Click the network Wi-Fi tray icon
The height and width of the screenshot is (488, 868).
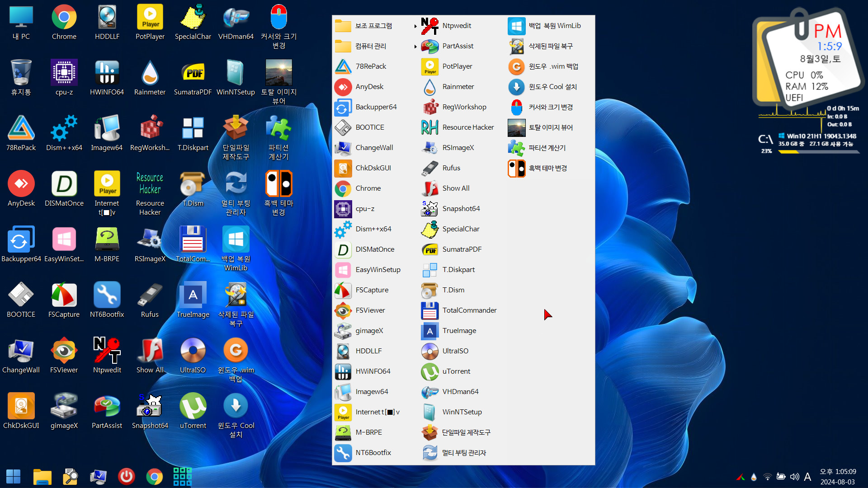pyautogui.click(x=767, y=477)
